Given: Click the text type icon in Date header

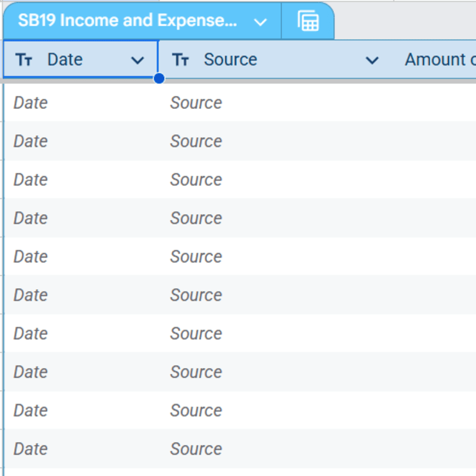Looking at the screenshot, I should pyautogui.click(x=24, y=59).
